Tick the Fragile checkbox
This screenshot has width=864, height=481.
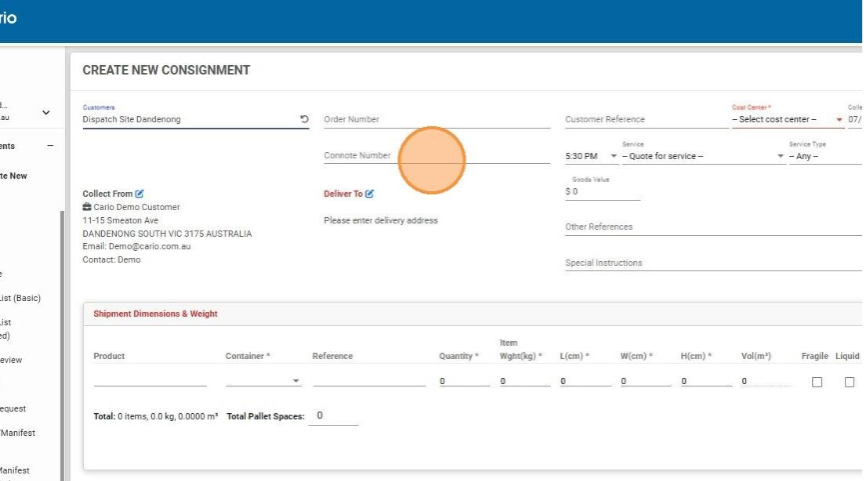(x=817, y=382)
